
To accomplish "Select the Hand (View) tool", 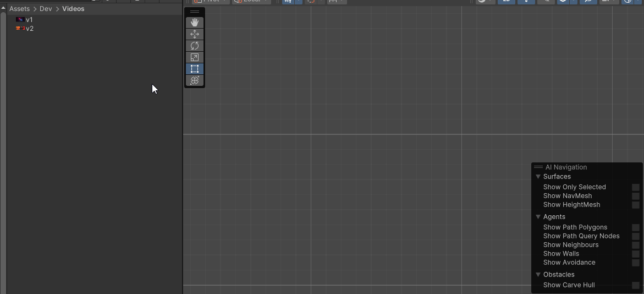I will click(x=195, y=23).
